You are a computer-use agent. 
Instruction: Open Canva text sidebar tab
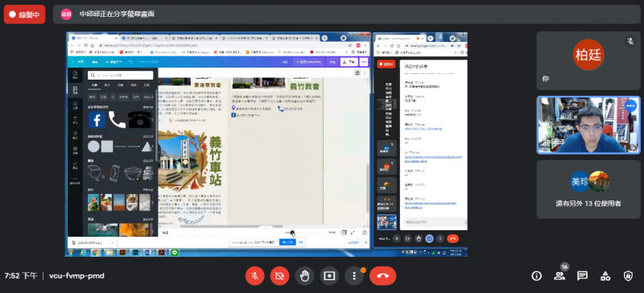(75, 120)
